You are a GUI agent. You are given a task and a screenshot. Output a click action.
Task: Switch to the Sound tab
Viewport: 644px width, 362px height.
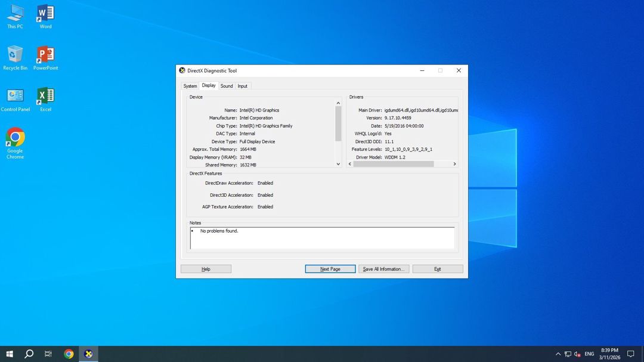click(x=227, y=86)
